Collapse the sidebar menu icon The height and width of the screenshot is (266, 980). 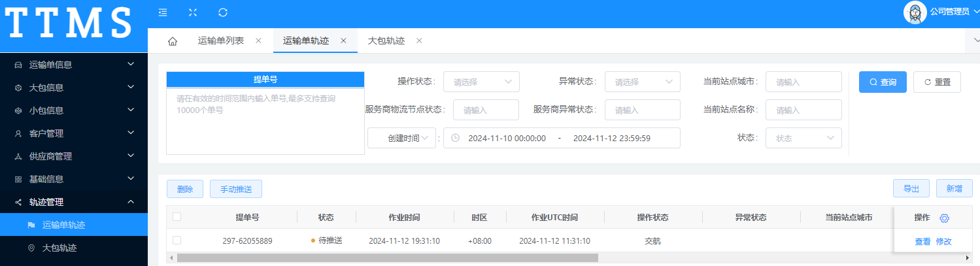[163, 12]
